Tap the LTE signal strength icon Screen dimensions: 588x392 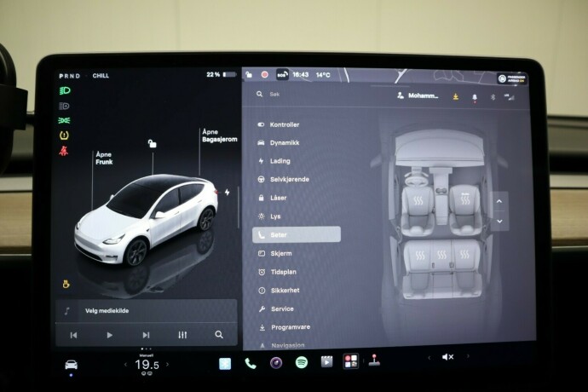(510, 97)
